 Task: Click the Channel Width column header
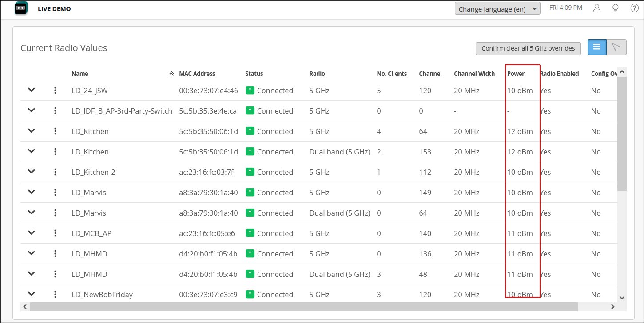[x=474, y=74]
